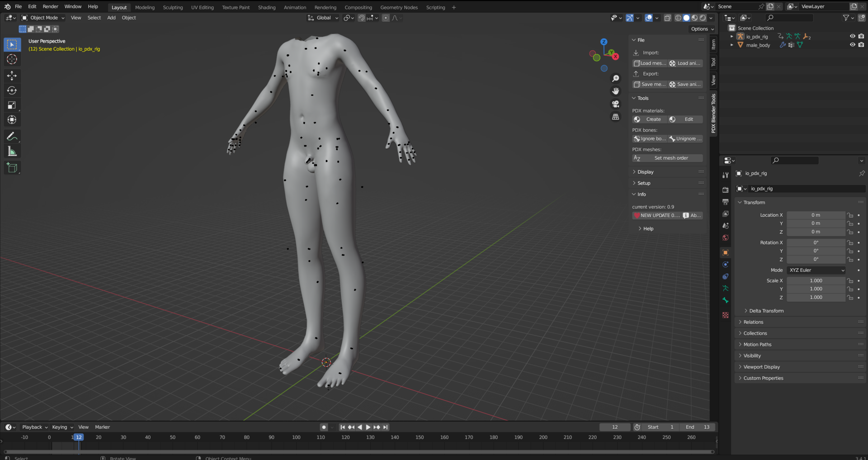Click Load mesh import button
The width and height of the screenshot is (868, 460).
tap(650, 63)
